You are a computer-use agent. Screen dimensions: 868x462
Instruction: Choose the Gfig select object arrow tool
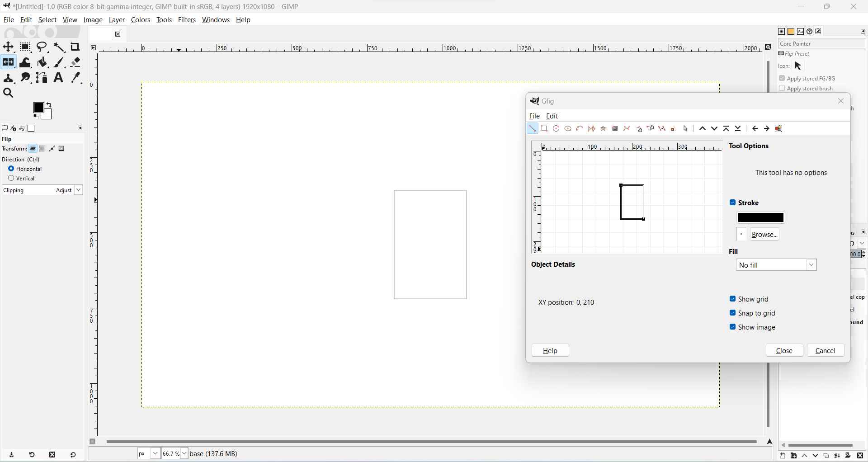[x=686, y=129]
